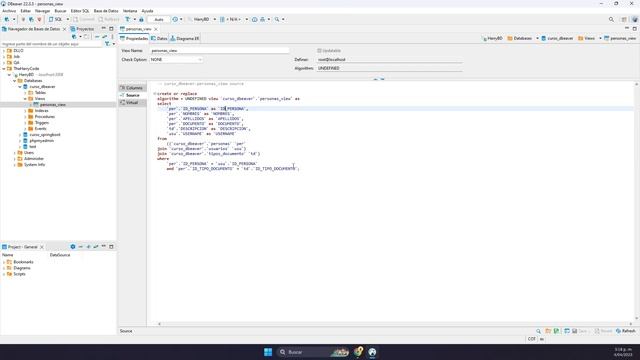Click the navigator object name search field
Image resolution: width=640 pixels, height=360 pixels.
[x=51, y=44]
